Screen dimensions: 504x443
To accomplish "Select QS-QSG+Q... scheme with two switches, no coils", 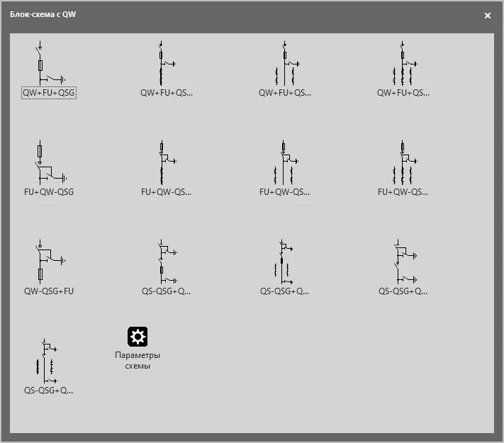I will [403, 262].
